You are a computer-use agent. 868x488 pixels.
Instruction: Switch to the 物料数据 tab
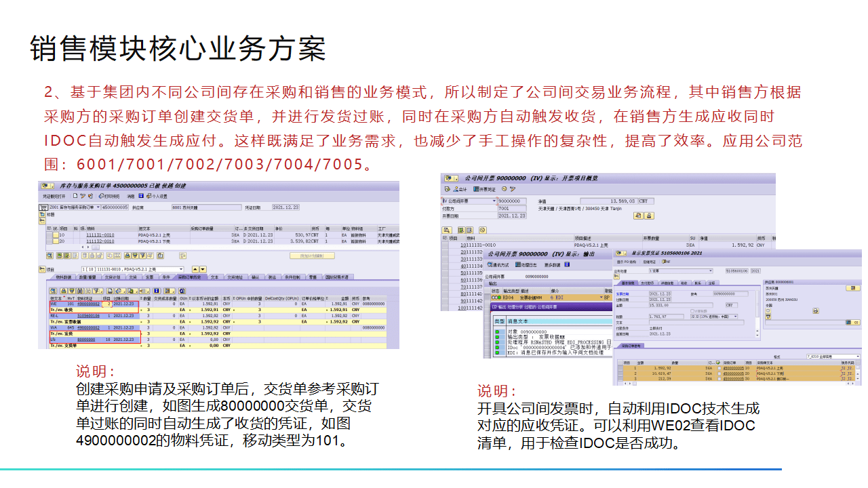click(63, 277)
